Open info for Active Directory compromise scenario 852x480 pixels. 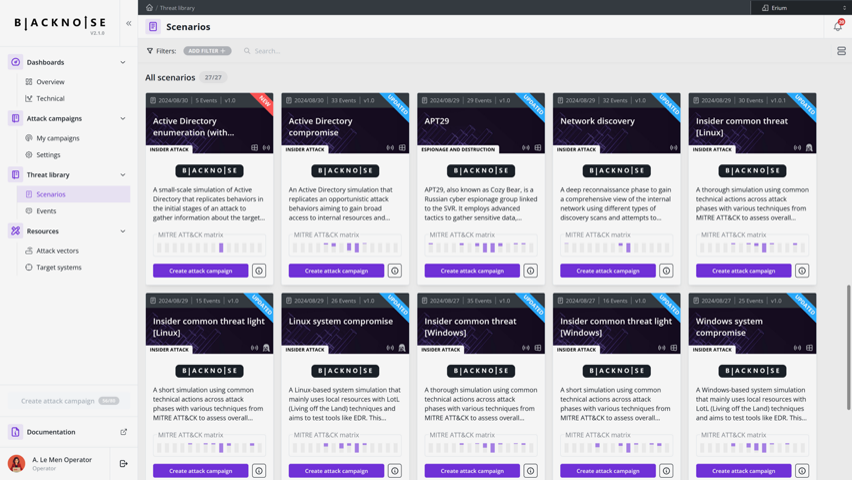click(x=394, y=271)
